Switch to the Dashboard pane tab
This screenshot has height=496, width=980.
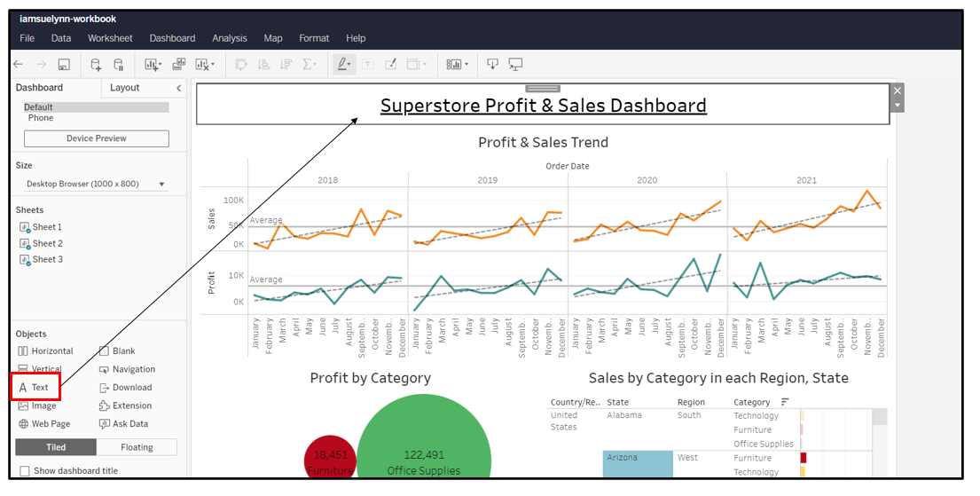tap(39, 88)
